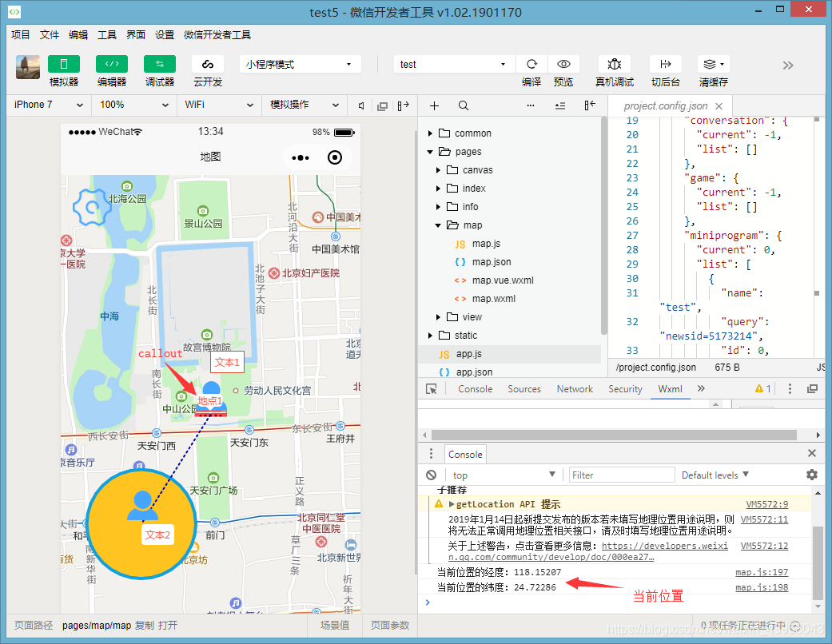Toggle the 模拟器 simulator panel button
The width and height of the screenshot is (832, 644).
64,64
